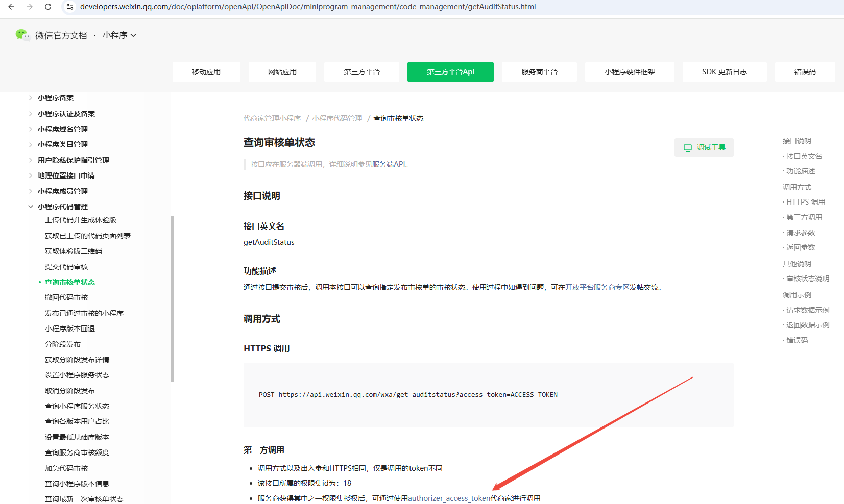Click the left sidebar scrollbar
The image size is (844, 504).
click(x=172, y=298)
